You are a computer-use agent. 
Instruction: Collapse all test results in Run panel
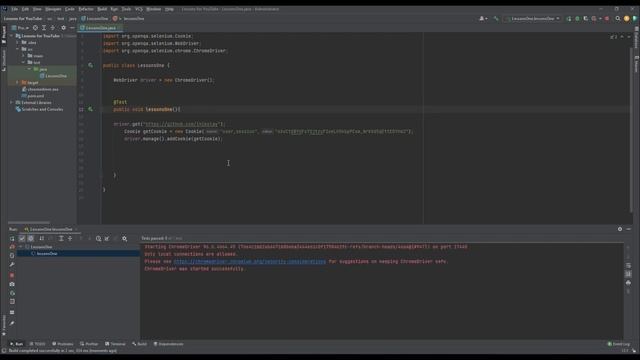point(70,238)
